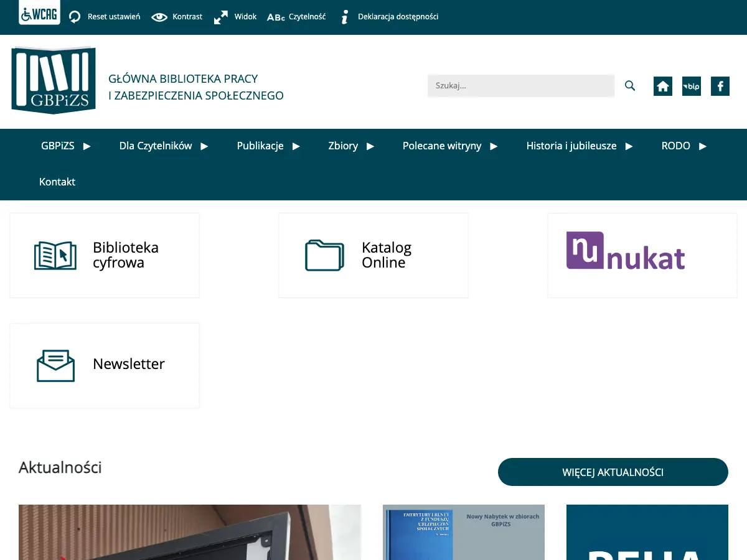Open the Zbiory menu item
Viewport: 747px width, 560px height.
click(x=343, y=146)
